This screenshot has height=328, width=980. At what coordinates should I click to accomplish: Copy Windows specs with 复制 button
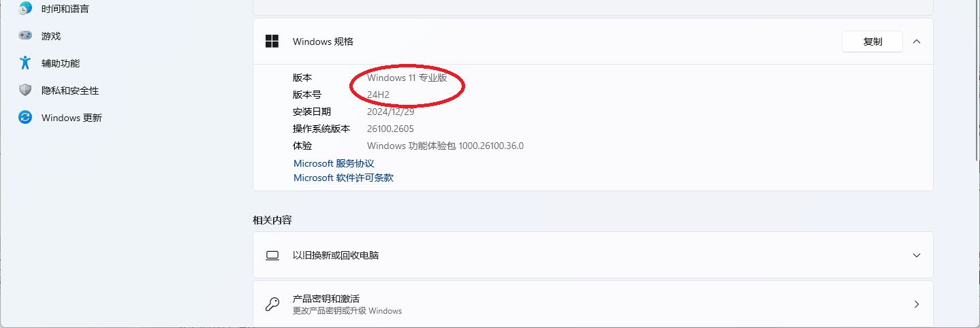(872, 42)
